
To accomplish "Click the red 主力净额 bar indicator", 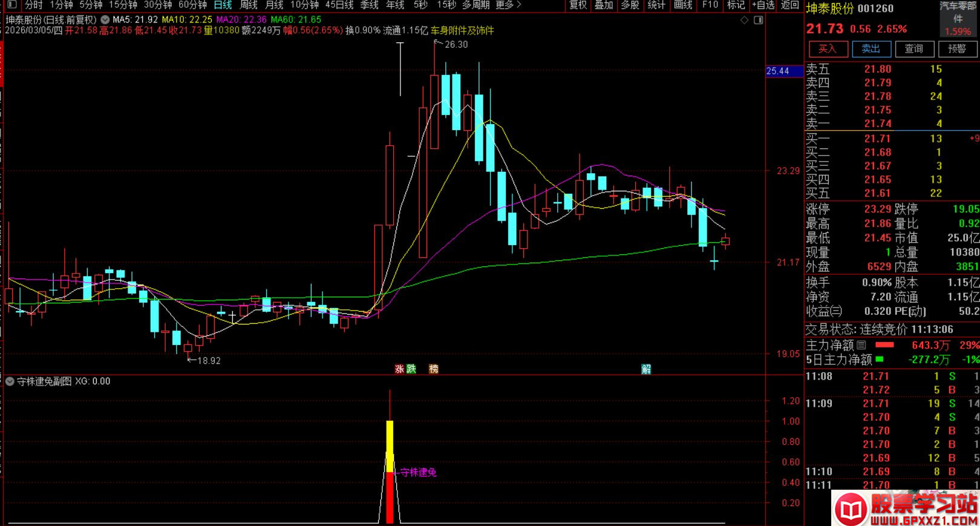I will point(884,345).
